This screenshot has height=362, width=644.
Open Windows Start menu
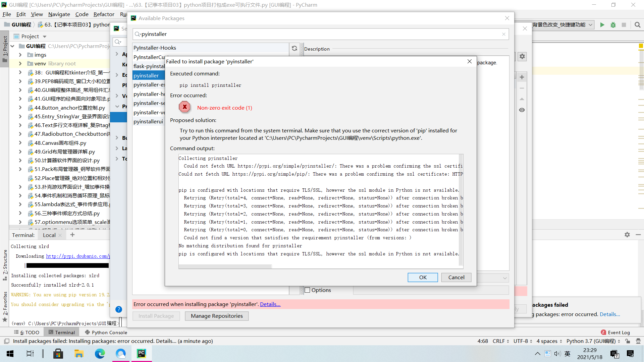(10, 354)
